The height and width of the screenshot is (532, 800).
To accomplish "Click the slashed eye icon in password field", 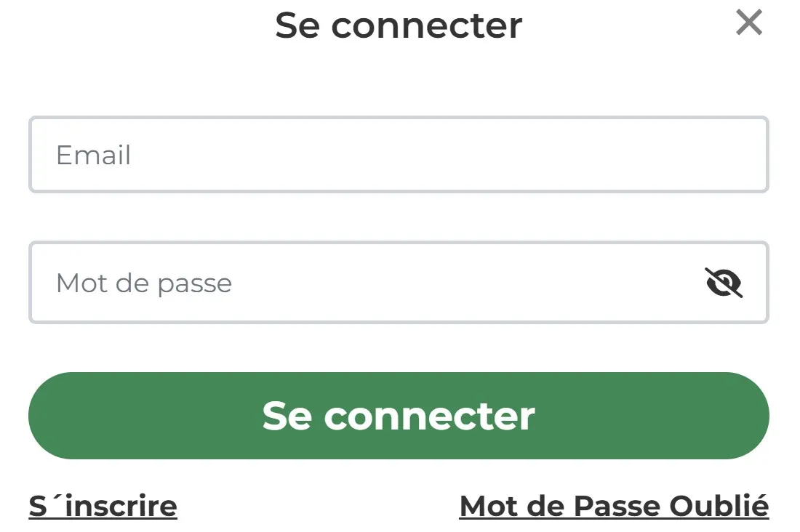I will 724,283.
